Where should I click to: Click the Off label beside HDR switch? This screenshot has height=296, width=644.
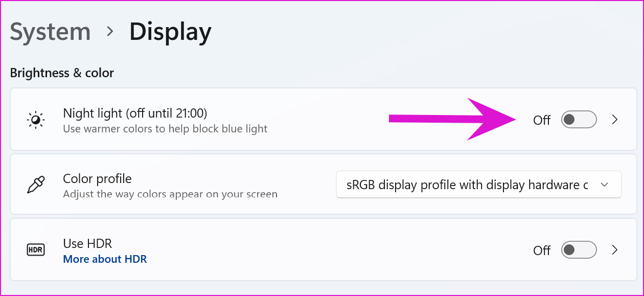click(x=542, y=251)
